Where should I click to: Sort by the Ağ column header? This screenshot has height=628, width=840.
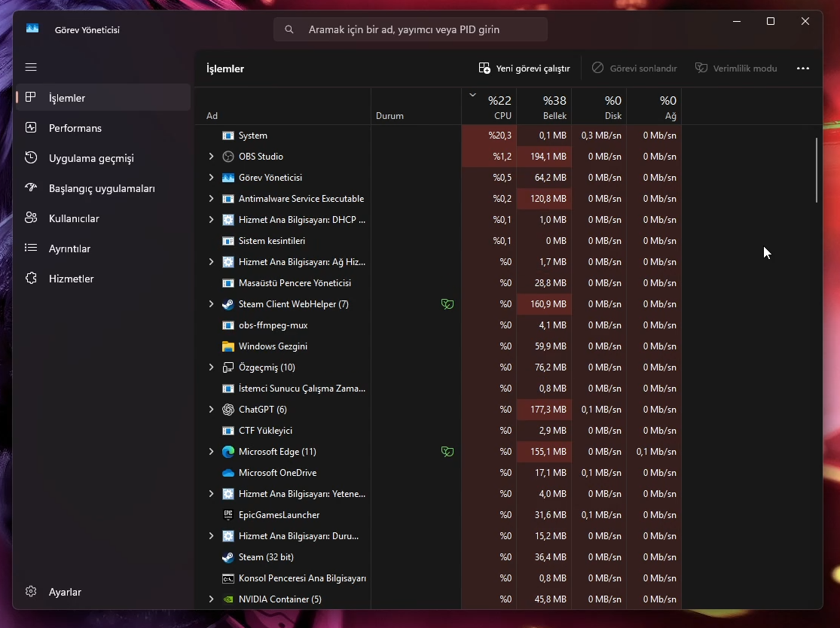654,106
